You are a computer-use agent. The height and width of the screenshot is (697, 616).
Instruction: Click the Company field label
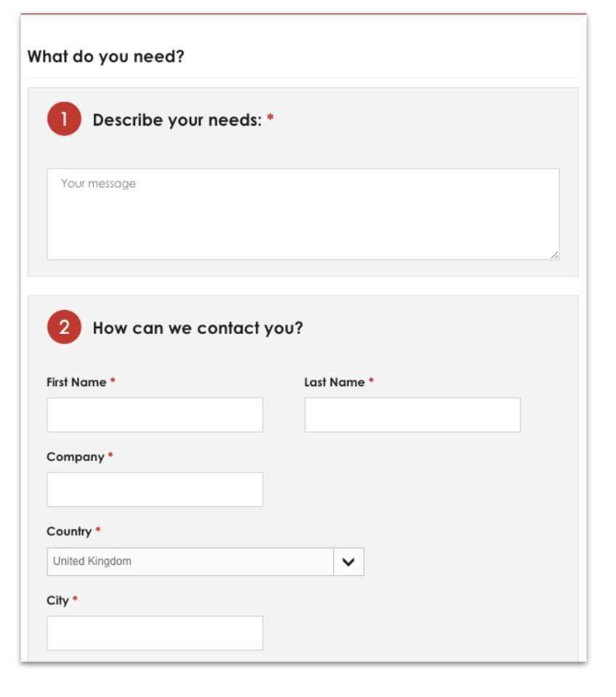pos(76,457)
